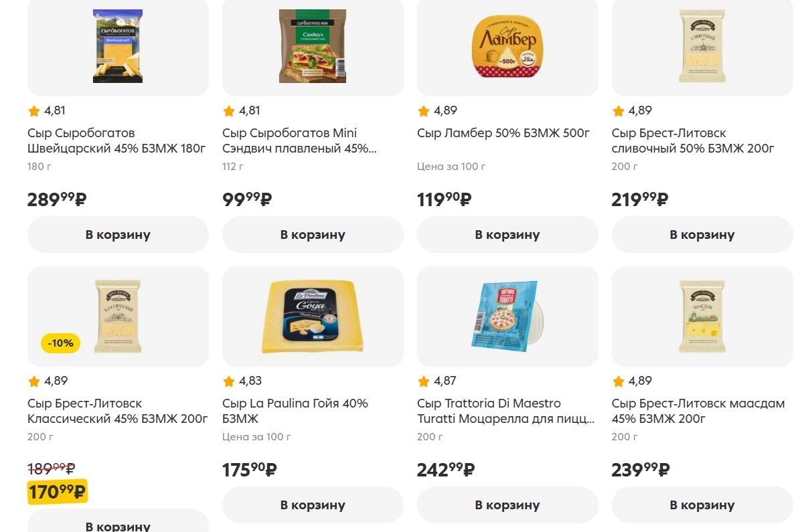
Task: Open Сыр Брест-Литовск маасдам product title
Action: pyautogui.click(x=698, y=411)
